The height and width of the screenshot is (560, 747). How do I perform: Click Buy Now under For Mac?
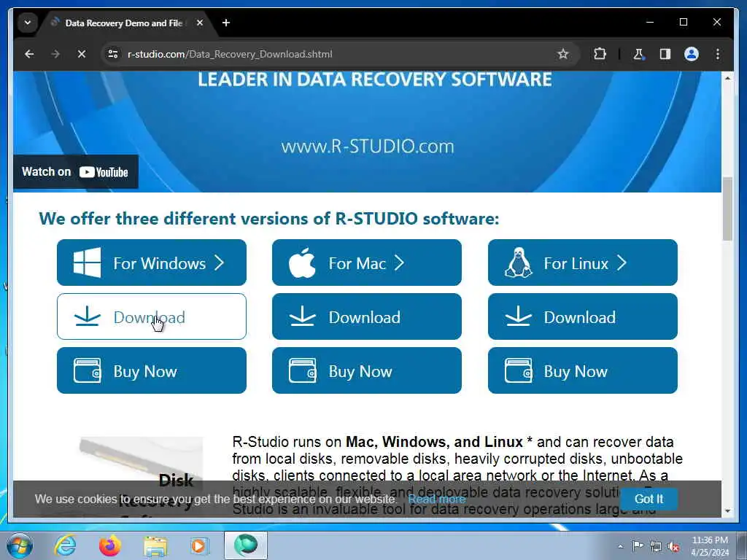(367, 370)
